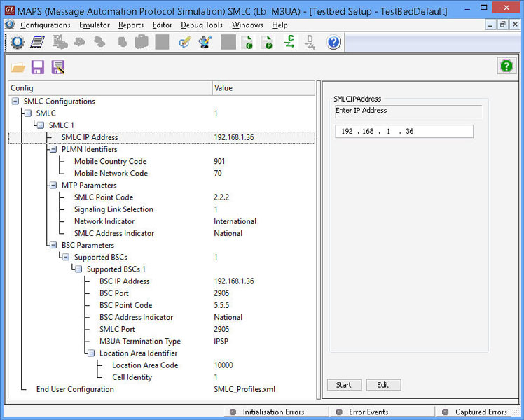Select the M3UA Termination Type row
Viewport: 524px width, 420px height.
pos(162,342)
